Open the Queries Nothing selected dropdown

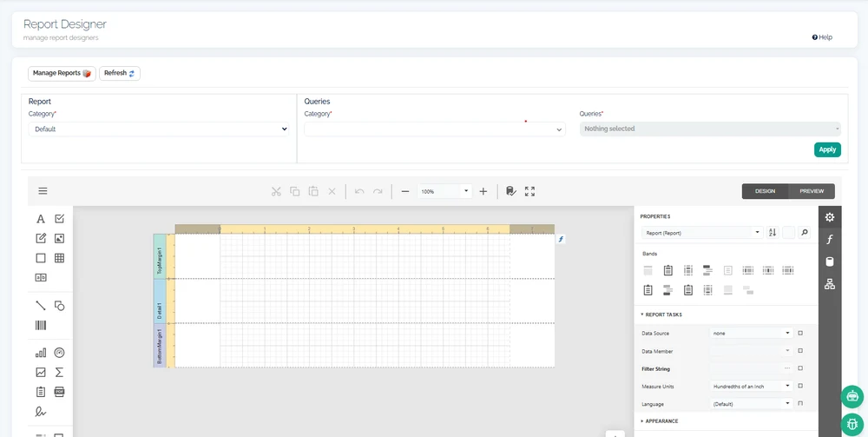710,129
